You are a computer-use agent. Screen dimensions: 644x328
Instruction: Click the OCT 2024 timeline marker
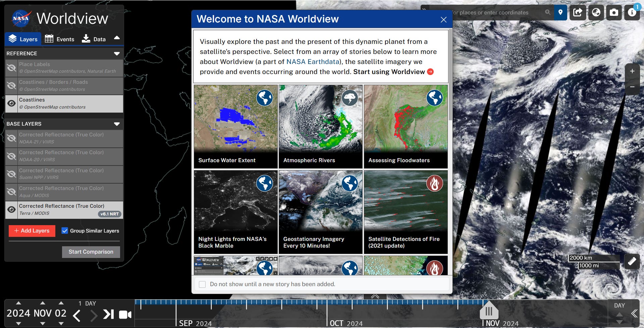(x=346, y=323)
